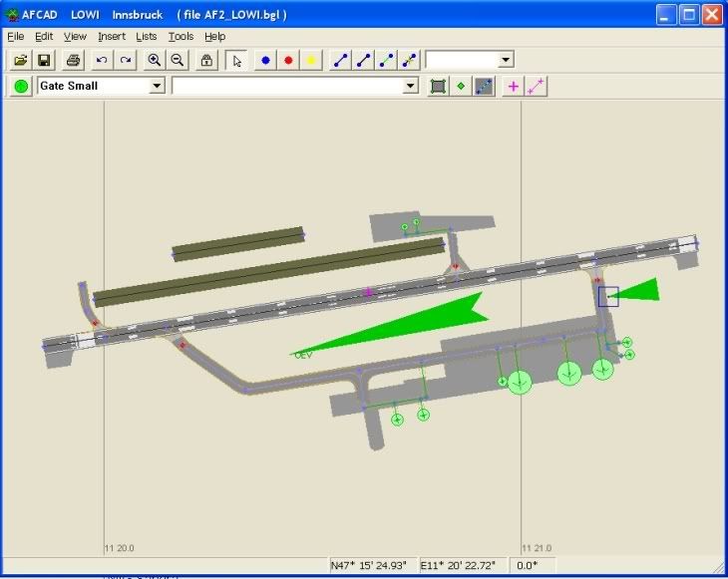Screen dimensions: 728x579
Task: Click the magenta plus marker button
Action: pos(513,87)
